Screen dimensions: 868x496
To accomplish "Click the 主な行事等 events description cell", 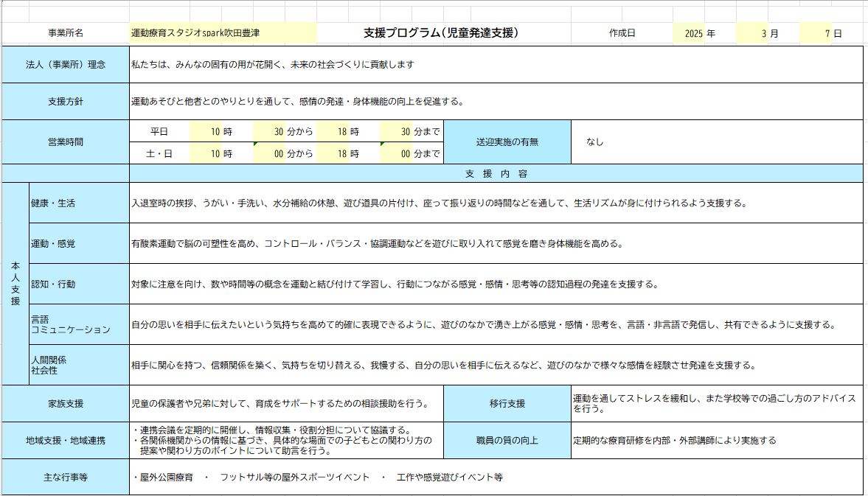I will (496, 477).
